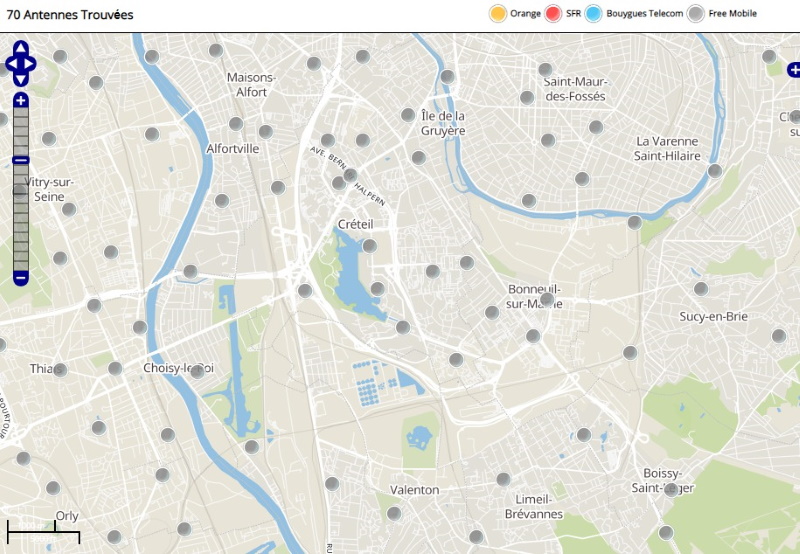The height and width of the screenshot is (554, 800).
Task: Click the grey Free Mobile legend circle
Action: [x=696, y=14]
